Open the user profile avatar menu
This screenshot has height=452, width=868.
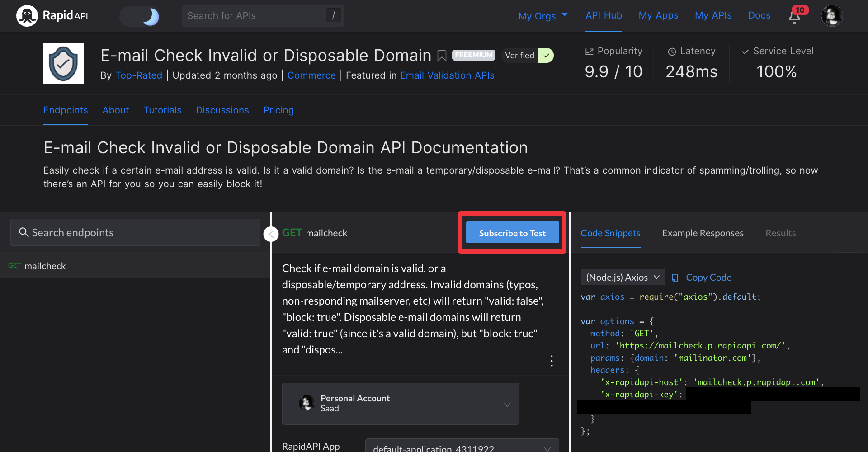(x=832, y=16)
